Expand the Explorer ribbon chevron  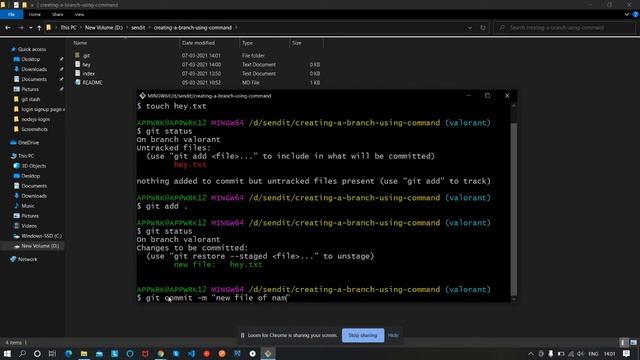click(x=627, y=14)
